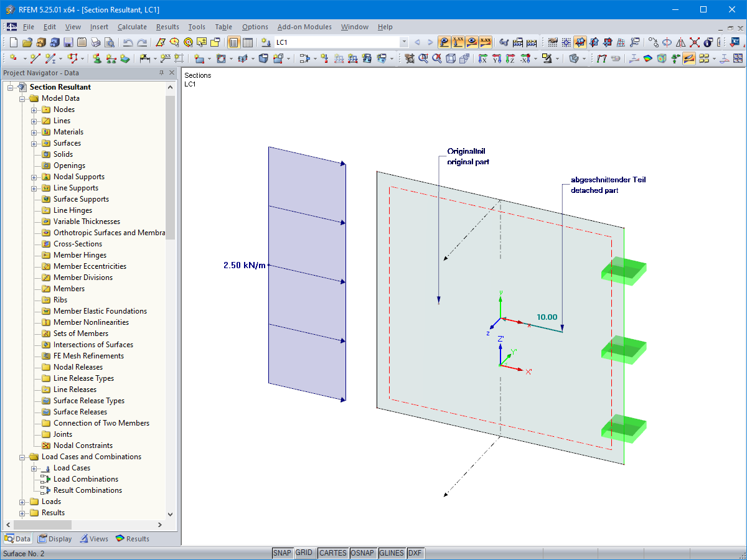Click the navigator scrollbar down arrow

click(x=170, y=515)
